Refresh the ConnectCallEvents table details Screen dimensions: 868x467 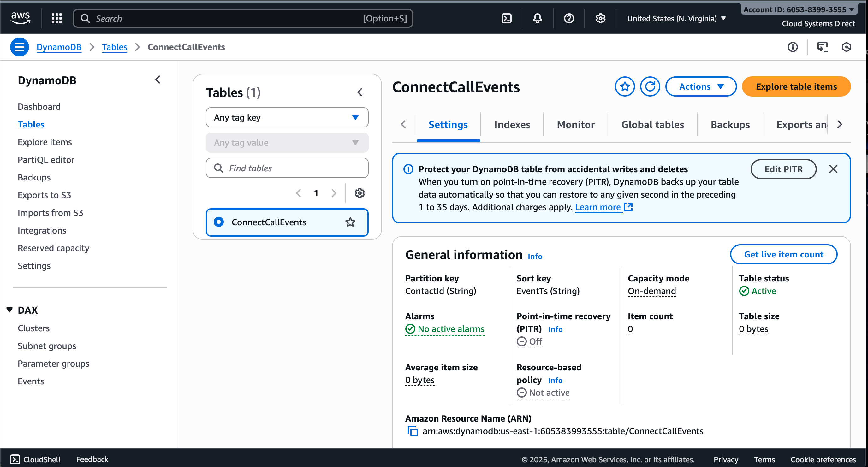click(650, 86)
